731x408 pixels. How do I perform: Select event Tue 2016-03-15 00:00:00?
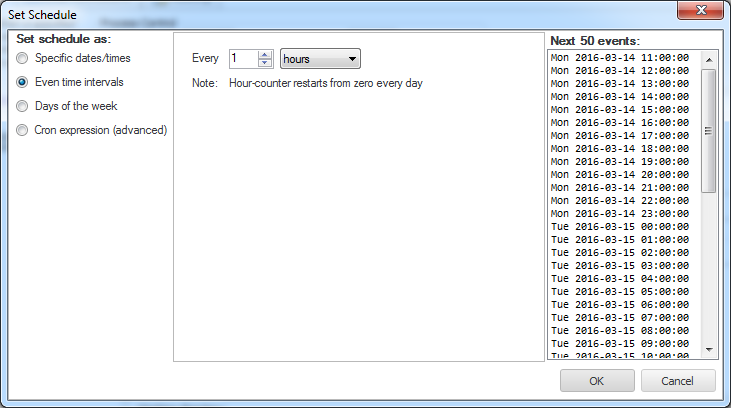click(x=619, y=226)
